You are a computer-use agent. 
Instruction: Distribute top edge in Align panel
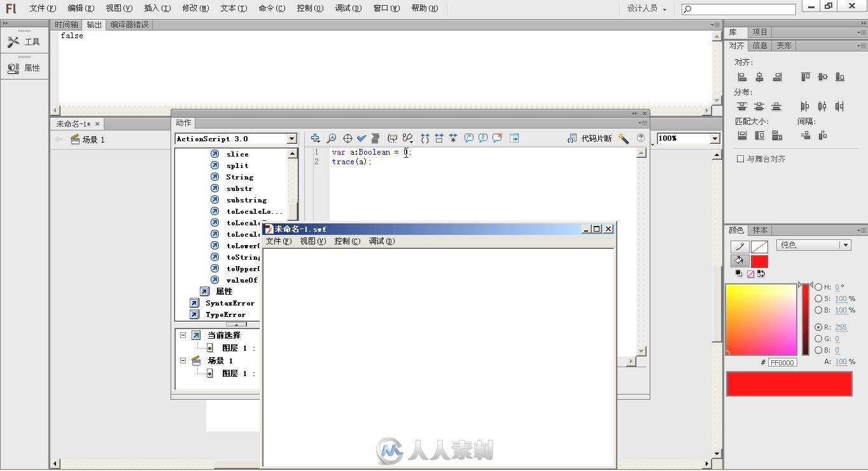pyautogui.click(x=742, y=106)
